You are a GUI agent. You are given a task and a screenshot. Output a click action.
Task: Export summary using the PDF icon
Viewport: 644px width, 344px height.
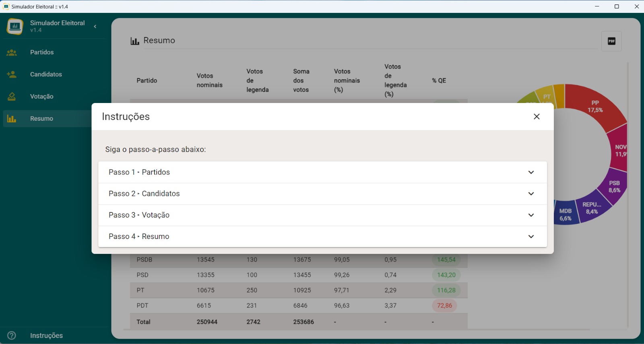(611, 41)
